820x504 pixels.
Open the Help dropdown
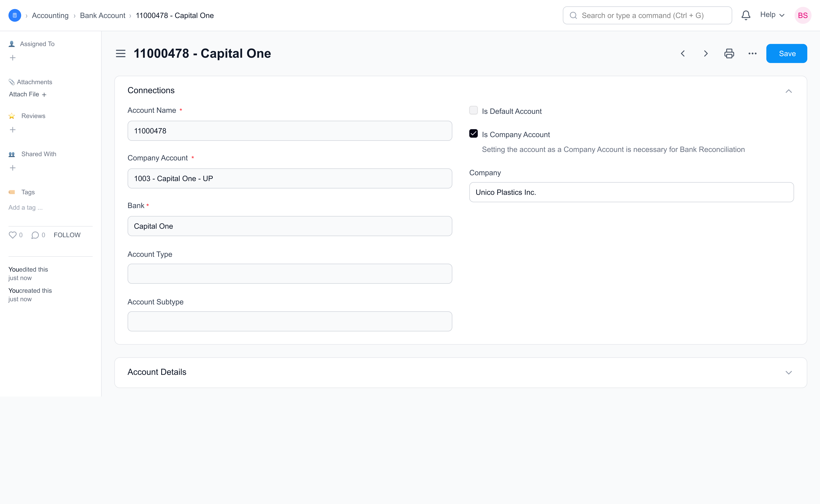[772, 15]
